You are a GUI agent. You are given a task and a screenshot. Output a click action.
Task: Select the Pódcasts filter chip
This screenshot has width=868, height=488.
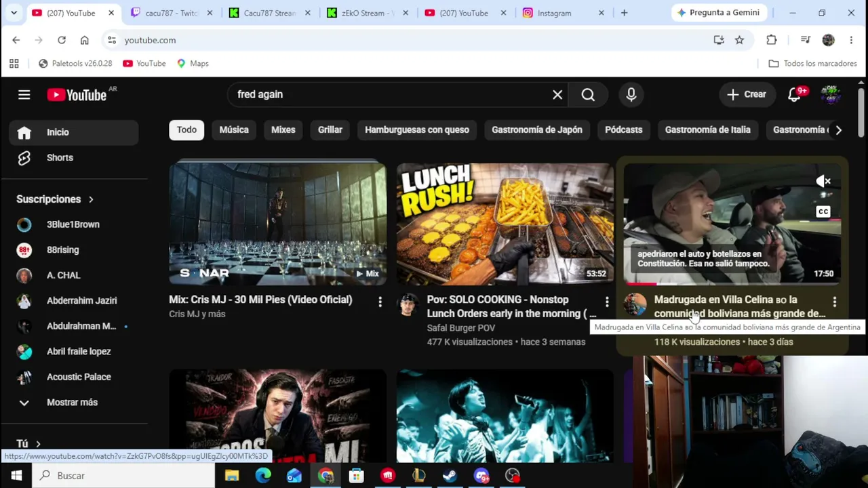[x=624, y=129]
